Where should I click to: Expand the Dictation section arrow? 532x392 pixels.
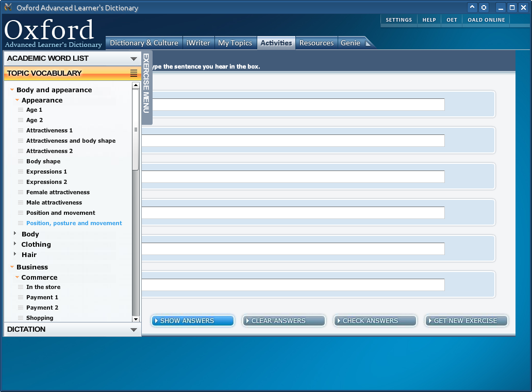pos(134,330)
